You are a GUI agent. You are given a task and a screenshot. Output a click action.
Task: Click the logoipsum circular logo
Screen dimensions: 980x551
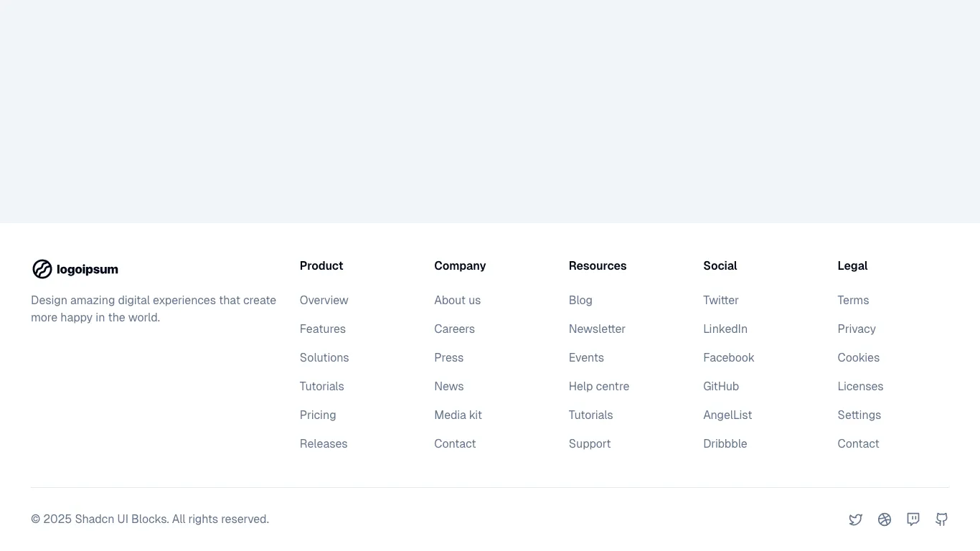point(42,269)
